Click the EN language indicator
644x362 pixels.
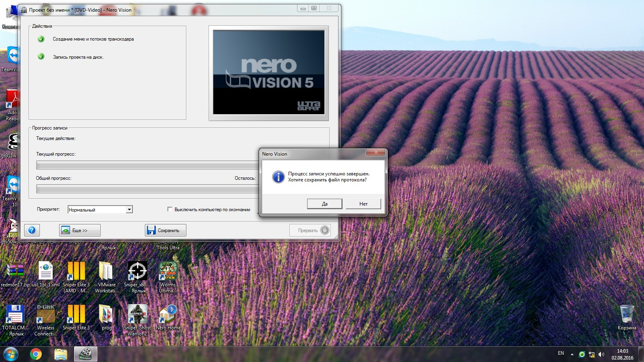[x=561, y=353]
